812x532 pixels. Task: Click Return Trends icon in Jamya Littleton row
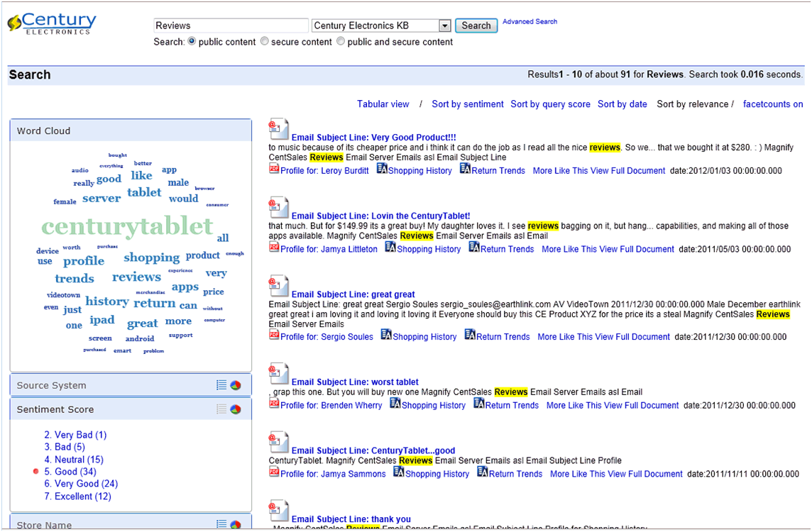(474, 248)
